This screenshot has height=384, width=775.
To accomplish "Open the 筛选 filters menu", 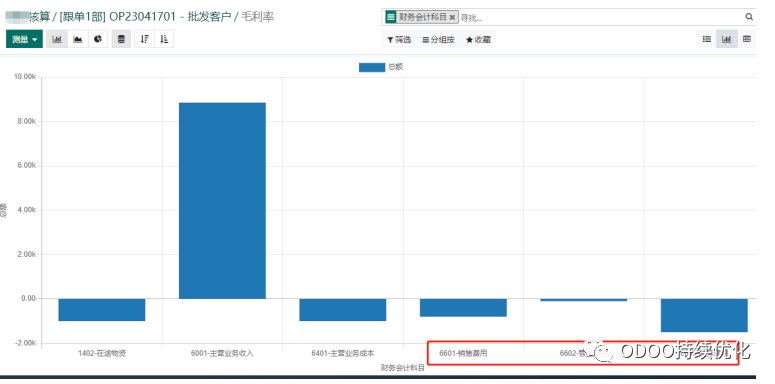I will [399, 40].
